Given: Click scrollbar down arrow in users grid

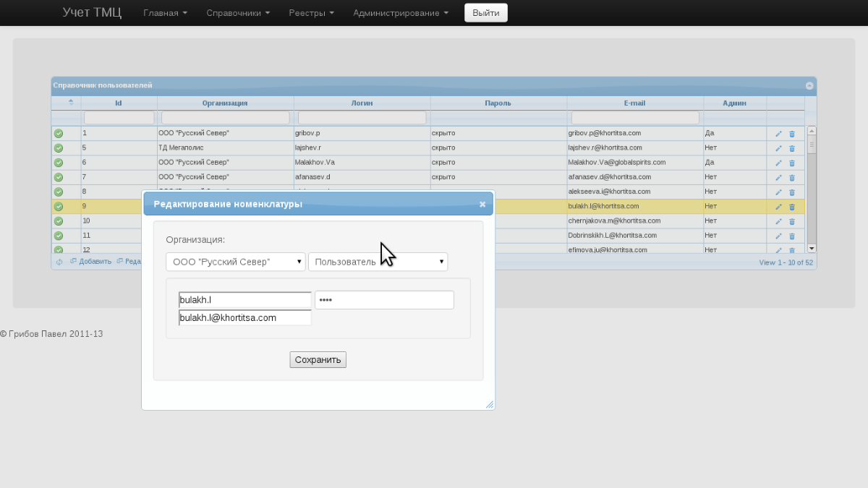Looking at the screenshot, I should pos(812,248).
